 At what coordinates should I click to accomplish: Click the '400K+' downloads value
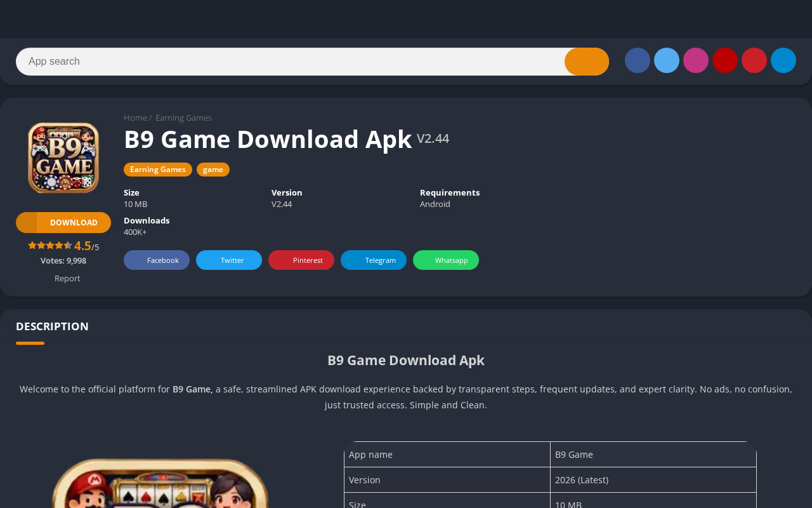click(135, 232)
